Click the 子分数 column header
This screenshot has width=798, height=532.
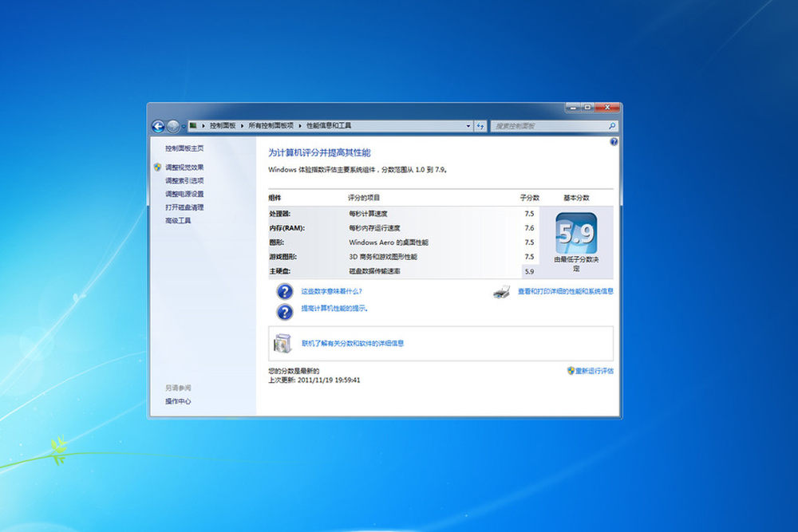coord(529,198)
